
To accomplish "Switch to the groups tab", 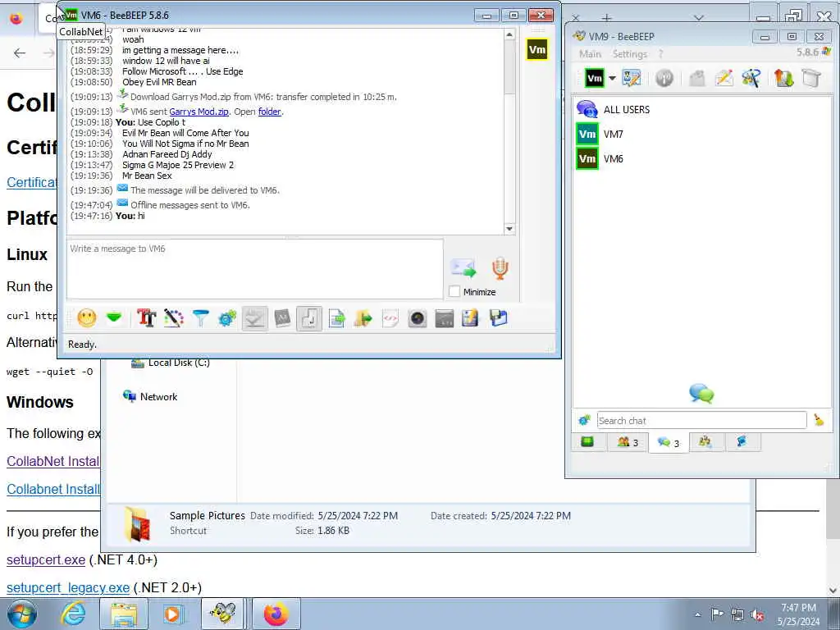I will [705, 442].
